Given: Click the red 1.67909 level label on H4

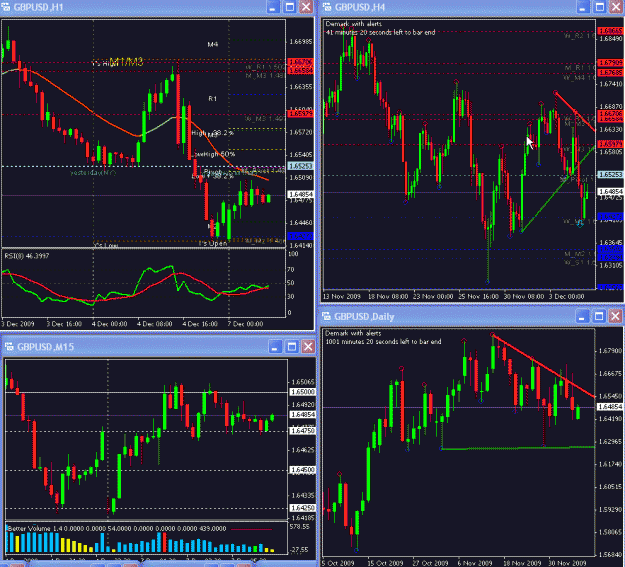Looking at the screenshot, I should [611, 63].
